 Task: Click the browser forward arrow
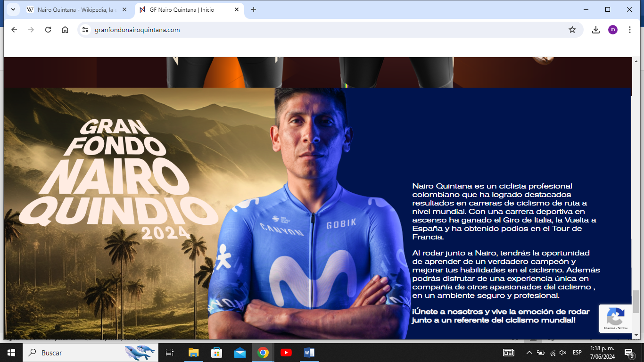tap(31, 30)
